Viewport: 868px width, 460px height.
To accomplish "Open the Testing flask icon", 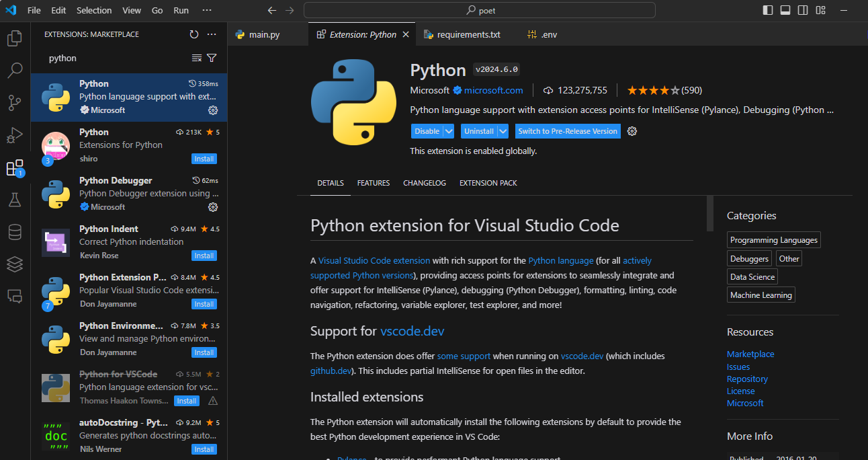I will (15, 200).
